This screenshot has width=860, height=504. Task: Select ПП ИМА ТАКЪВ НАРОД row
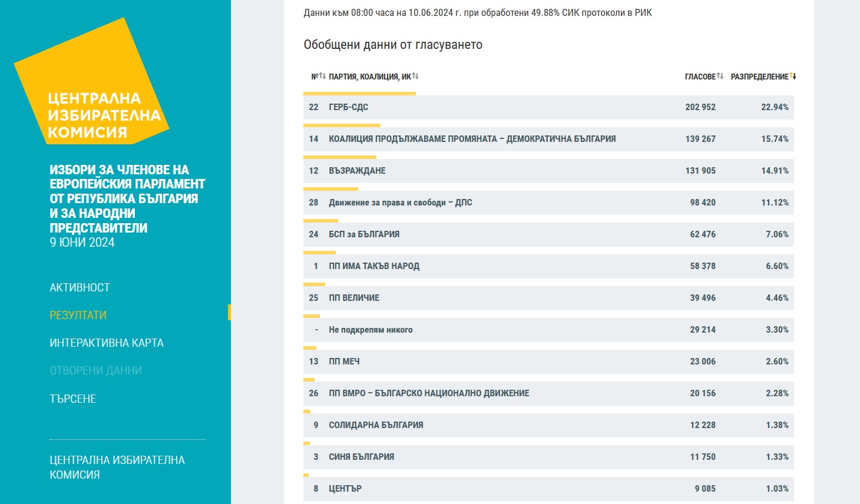(x=548, y=266)
